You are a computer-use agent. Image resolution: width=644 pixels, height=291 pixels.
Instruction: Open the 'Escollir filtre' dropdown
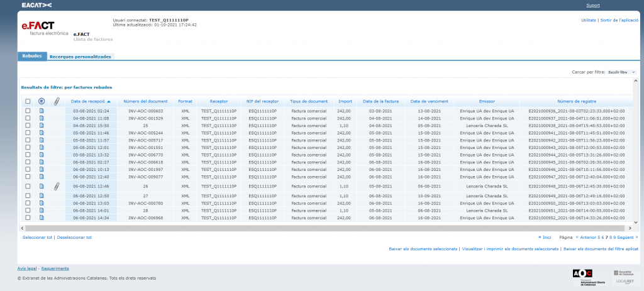tap(621, 72)
